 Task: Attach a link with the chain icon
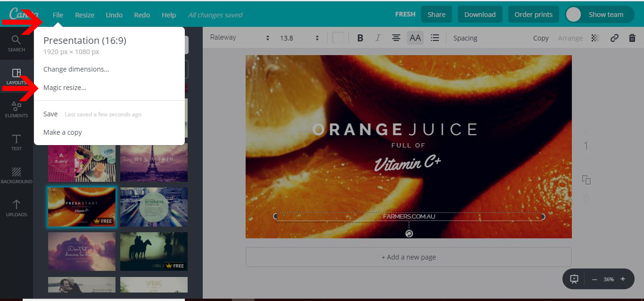click(x=614, y=38)
